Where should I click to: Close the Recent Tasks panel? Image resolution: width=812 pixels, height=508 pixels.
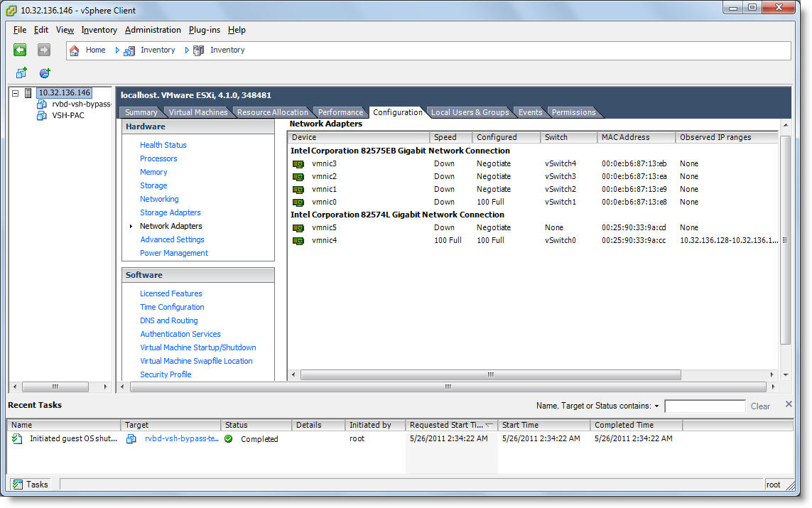point(789,404)
